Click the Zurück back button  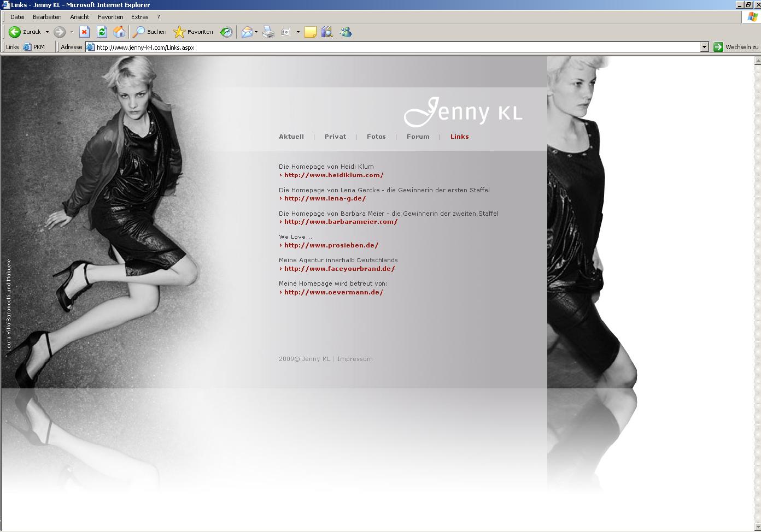[25, 32]
